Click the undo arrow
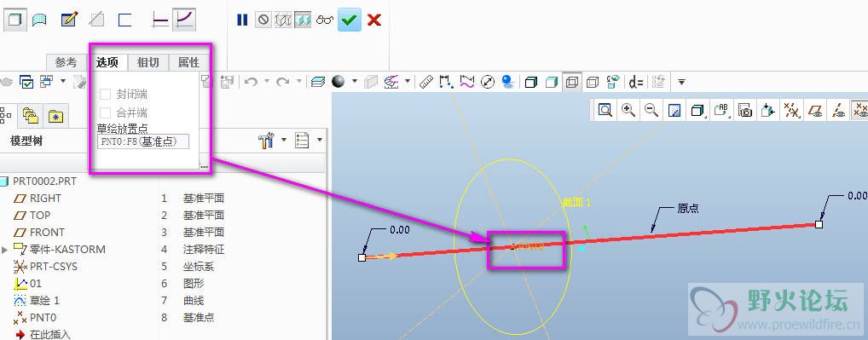Image resolution: width=868 pixels, height=340 pixels. click(251, 83)
